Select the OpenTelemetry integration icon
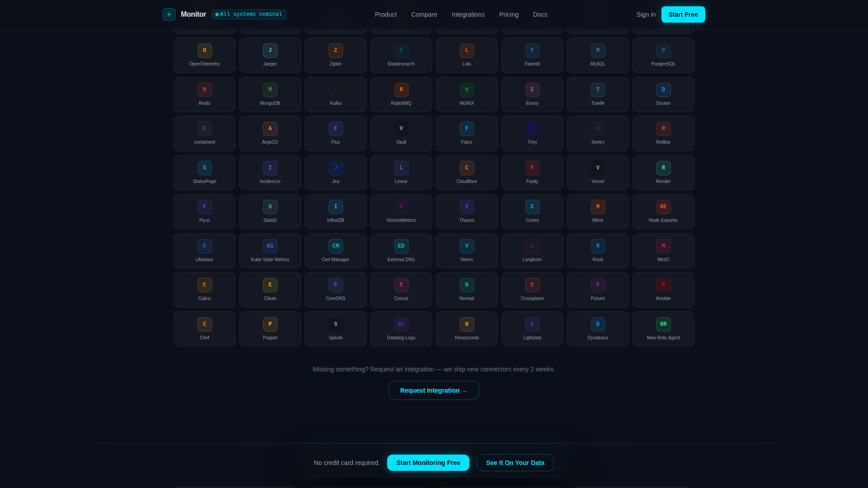Viewport: 868px width, 488px height. click(x=204, y=51)
